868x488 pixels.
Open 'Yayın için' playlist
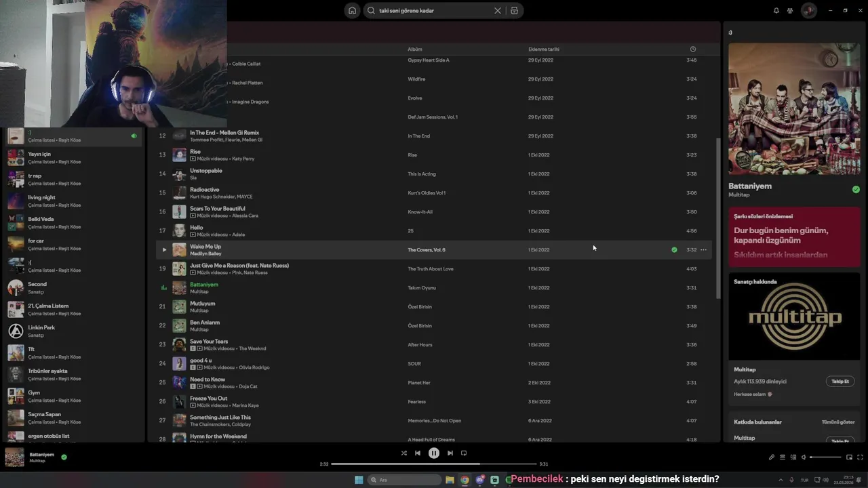[73, 157]
